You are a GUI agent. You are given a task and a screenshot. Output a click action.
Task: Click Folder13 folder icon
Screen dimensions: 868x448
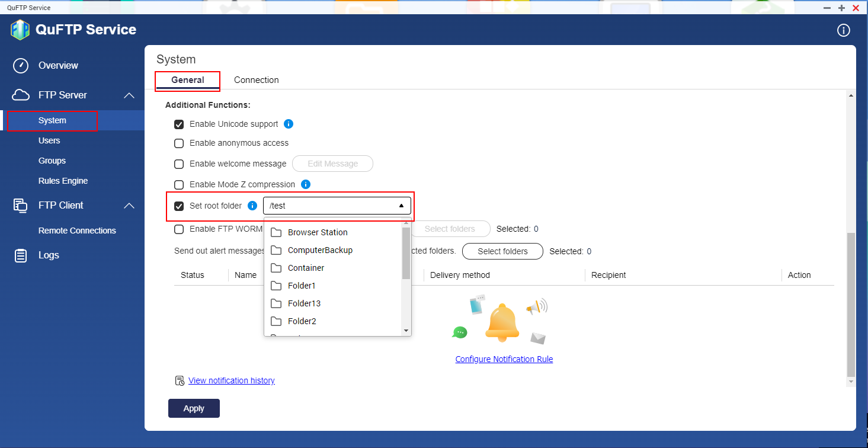[x=276, y=303]
